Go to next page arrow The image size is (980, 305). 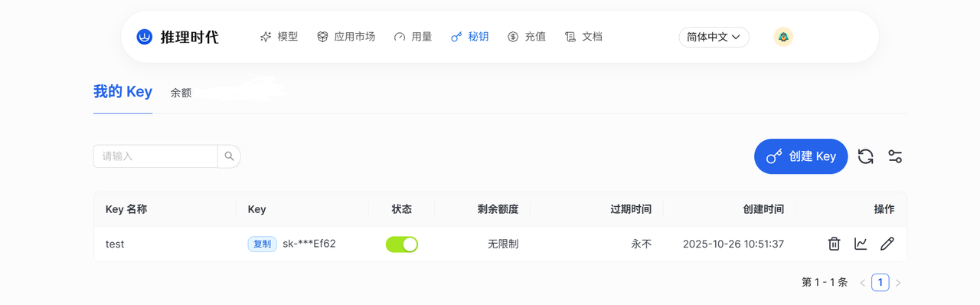[x=898, y=283]
